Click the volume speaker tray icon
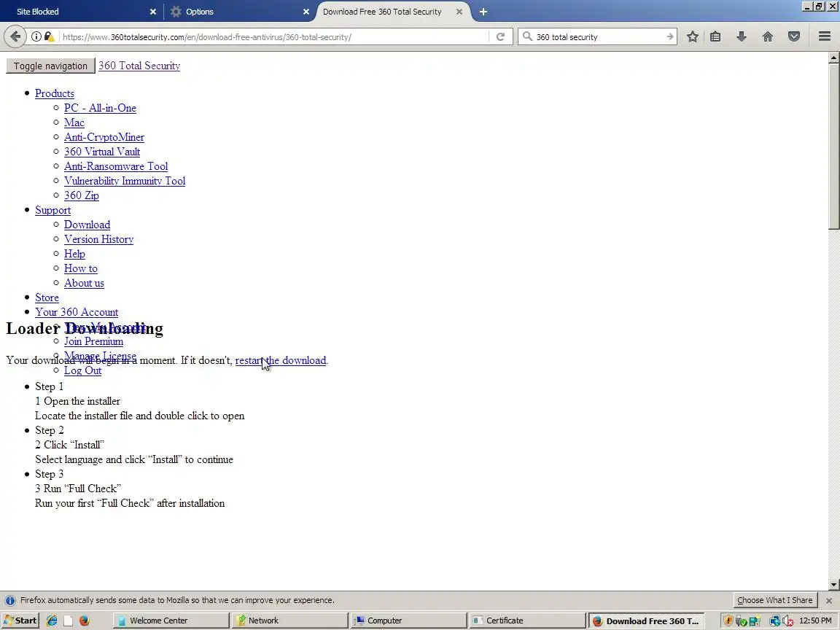 click(x=788, y=621)
